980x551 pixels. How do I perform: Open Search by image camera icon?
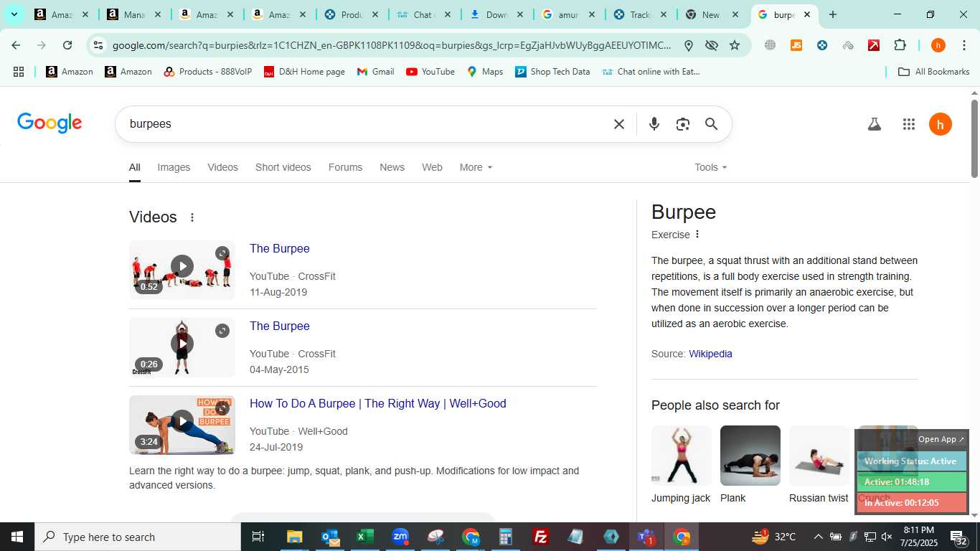coord(682,124)
